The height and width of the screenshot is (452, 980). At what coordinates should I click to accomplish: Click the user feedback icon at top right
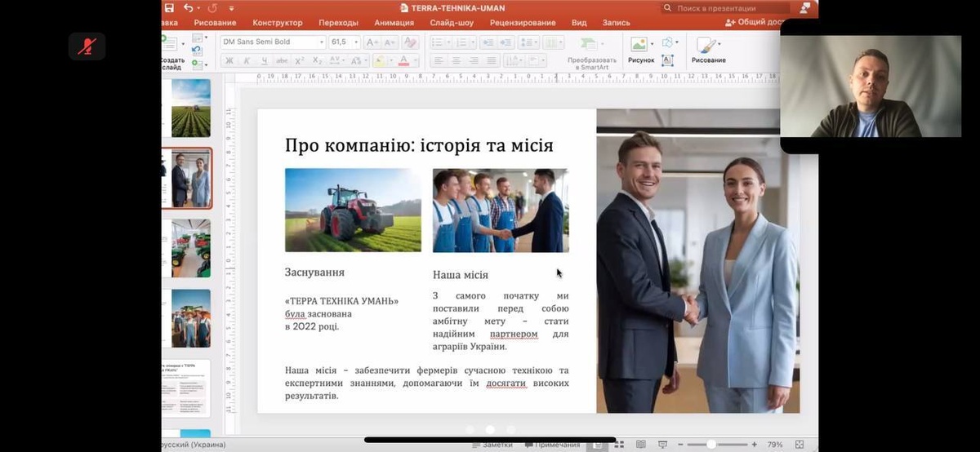pos(805,8)
